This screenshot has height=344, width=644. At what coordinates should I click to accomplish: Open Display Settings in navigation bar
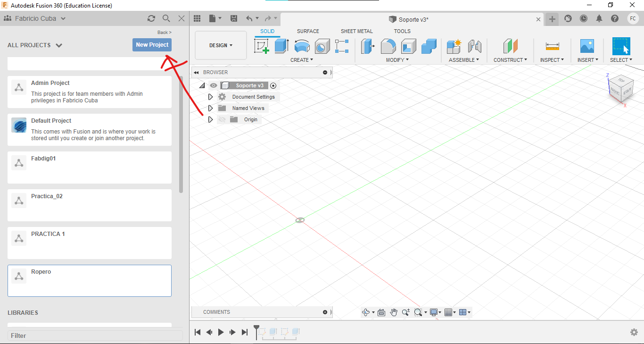click(x=435, y=312)
